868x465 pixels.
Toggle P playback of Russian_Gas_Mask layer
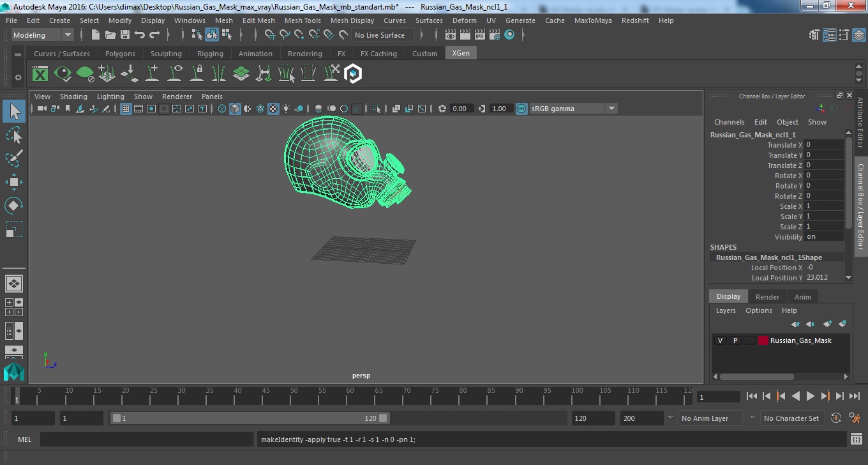click(735, 340)
